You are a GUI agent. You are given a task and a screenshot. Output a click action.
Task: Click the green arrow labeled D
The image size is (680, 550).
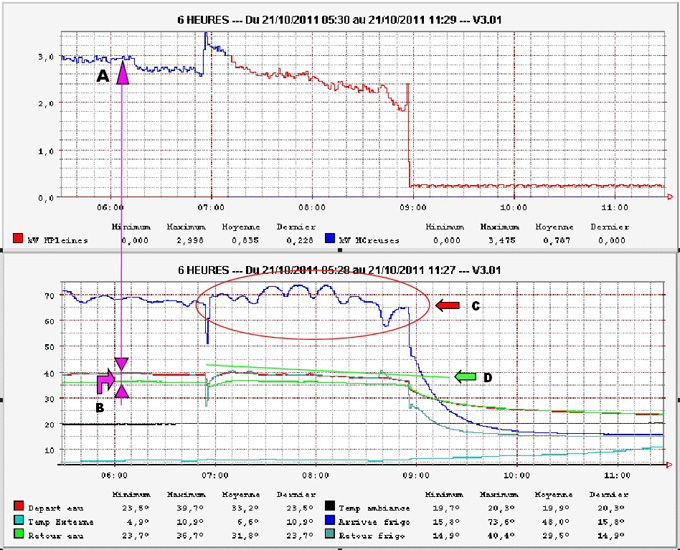coord(466,376)
